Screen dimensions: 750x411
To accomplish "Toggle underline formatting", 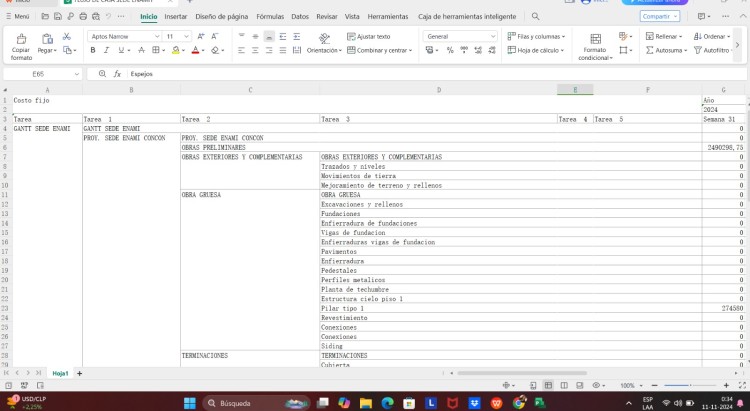I will tap(121, 50).
